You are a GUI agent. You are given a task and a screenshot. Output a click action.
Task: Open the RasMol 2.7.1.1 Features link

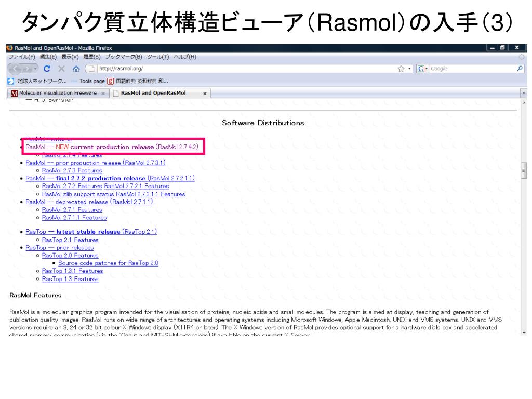tap(74, 218)
